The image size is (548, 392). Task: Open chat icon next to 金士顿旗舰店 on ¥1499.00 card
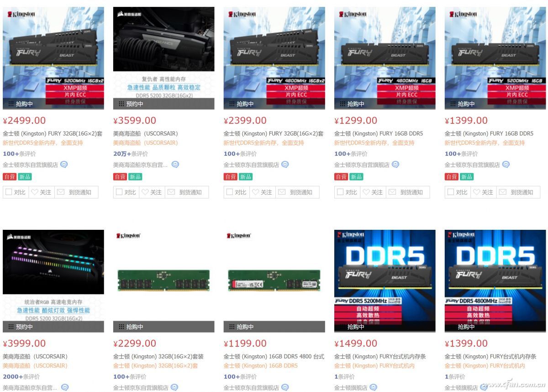pyautogui.click(x=374, y=387)
